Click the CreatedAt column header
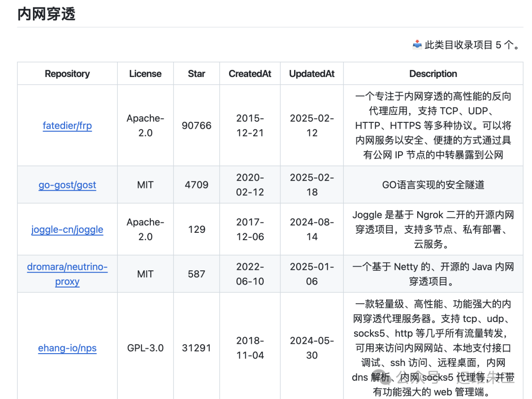The image size is (532, 399). pyautogui.click(x=250, y=73)
